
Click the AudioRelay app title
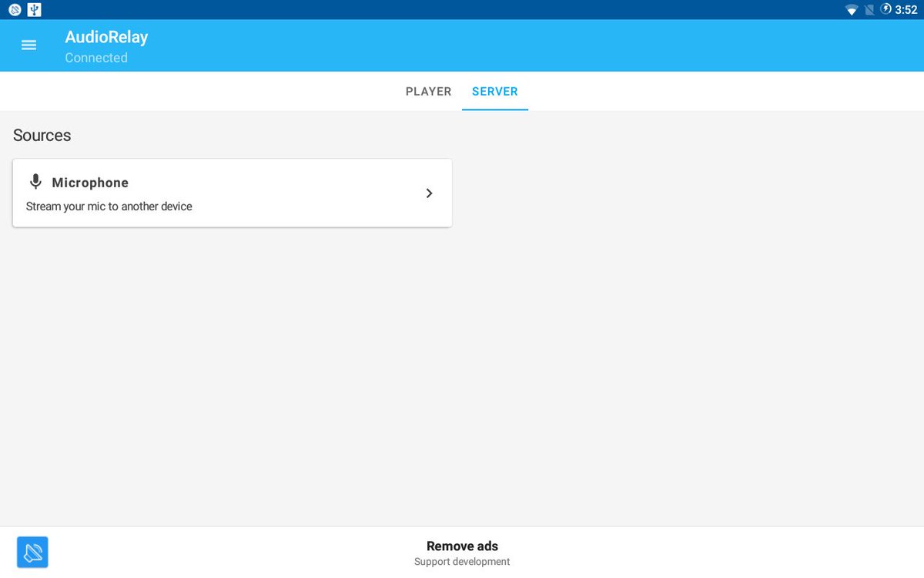coord(106,37)
